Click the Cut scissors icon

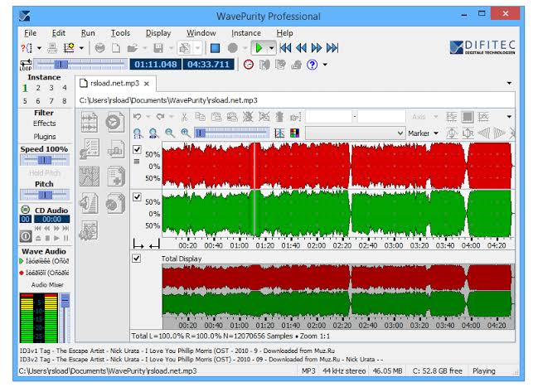(184, 117)
